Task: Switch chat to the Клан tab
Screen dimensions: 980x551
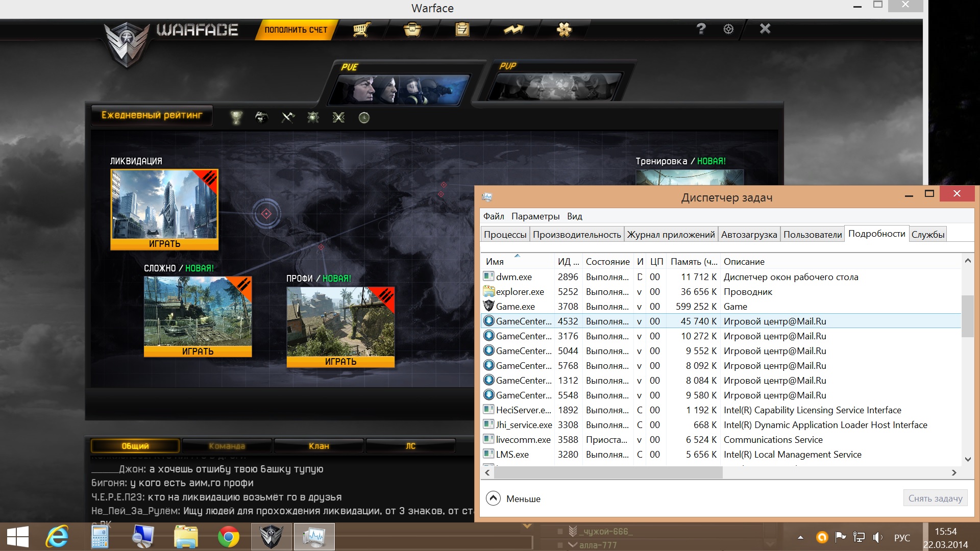Action: [318, 446]
